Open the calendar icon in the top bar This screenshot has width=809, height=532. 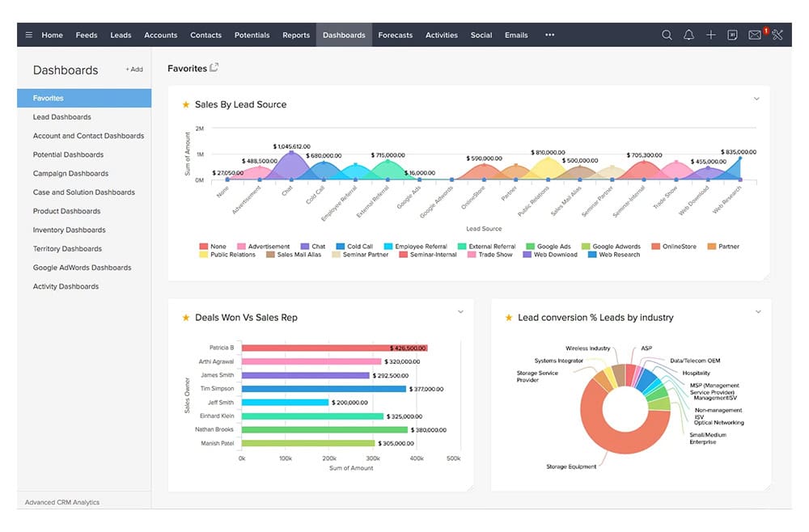point(732,35)
